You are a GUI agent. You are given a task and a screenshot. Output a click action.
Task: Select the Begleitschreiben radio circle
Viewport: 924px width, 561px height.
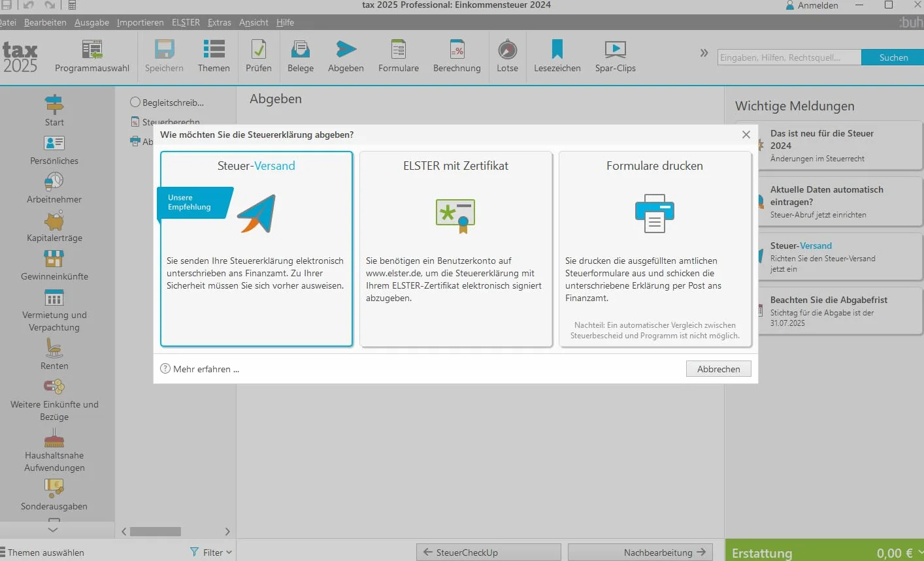pyautogui.click(x=135, y=103)
